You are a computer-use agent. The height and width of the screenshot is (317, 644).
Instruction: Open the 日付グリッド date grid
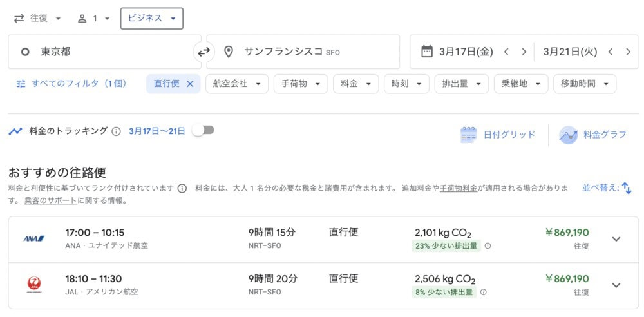[498, 135]
